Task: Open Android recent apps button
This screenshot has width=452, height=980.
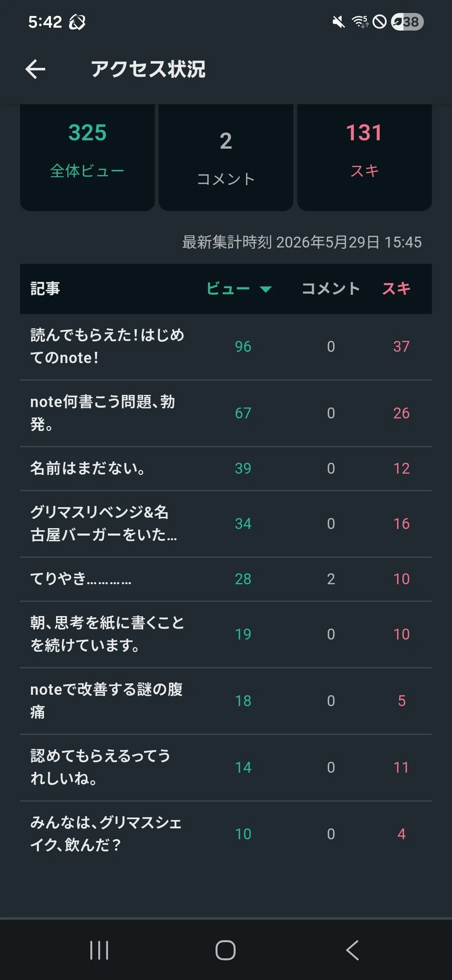Action: 99,950
